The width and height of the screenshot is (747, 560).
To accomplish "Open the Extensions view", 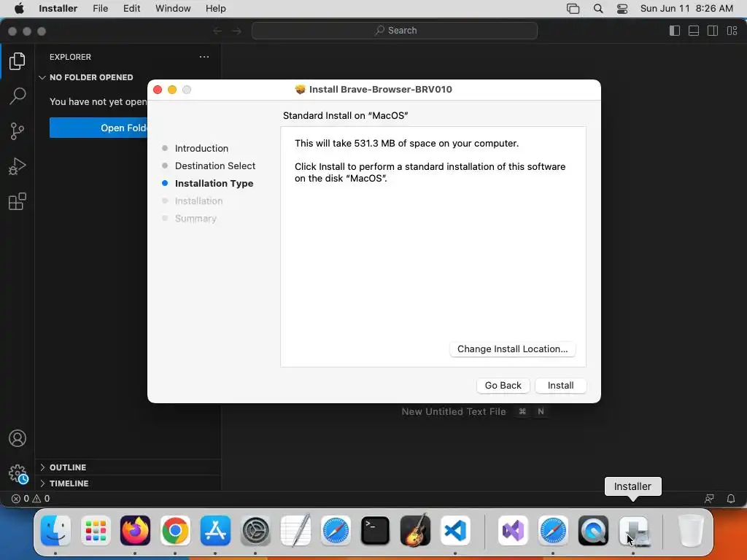I will (18, 201).
